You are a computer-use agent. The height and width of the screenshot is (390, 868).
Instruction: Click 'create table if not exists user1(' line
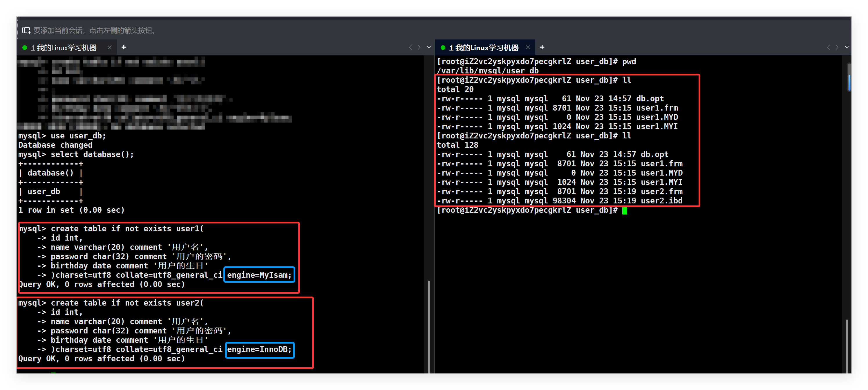(127, 229)
